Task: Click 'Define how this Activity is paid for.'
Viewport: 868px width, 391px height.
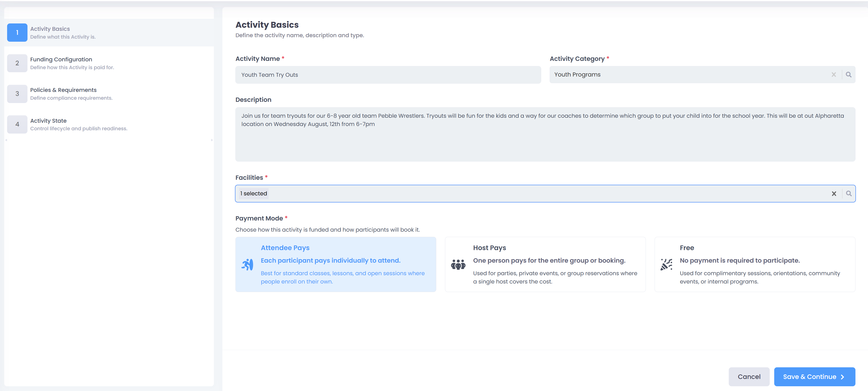Action: click(72, 67)
